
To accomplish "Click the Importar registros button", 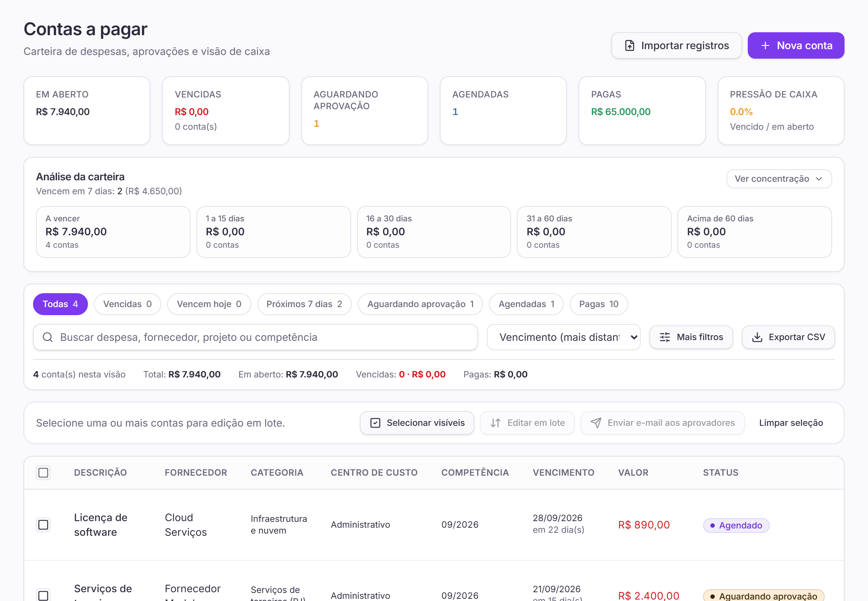I will (x=676, y=45).
